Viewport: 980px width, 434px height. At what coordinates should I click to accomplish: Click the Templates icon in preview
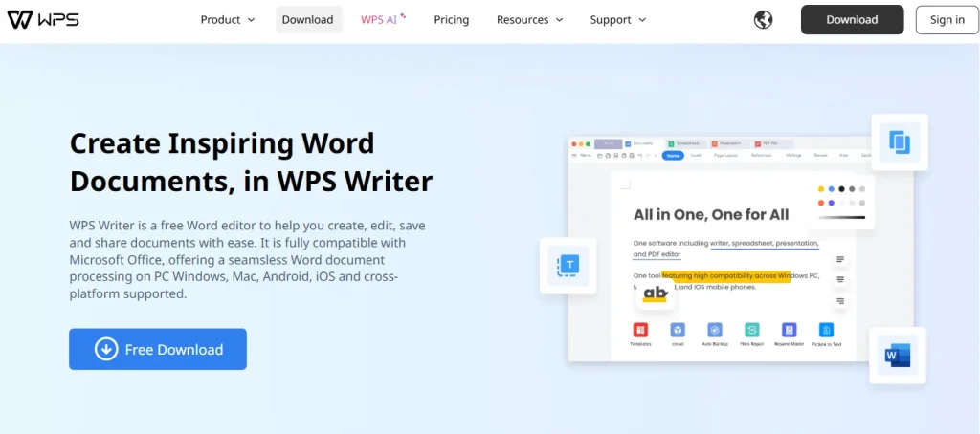[x=639, y=330]
